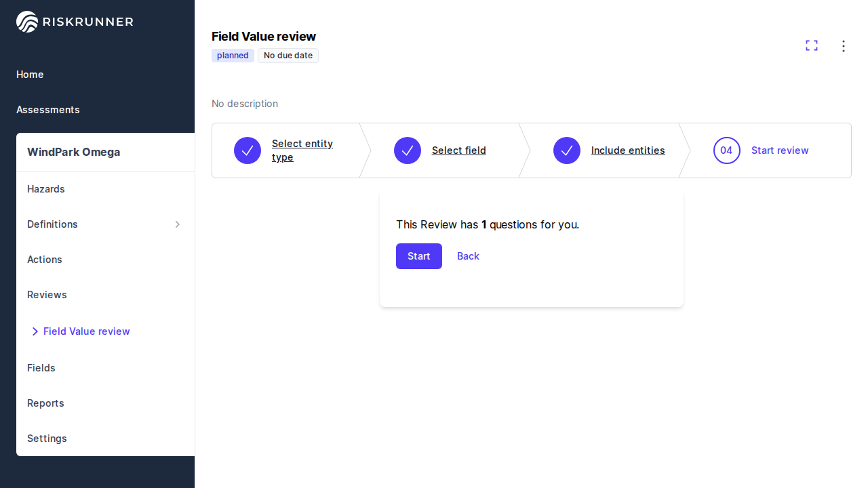Image resolution: width=868 pixels, height=488 pixels.
Task: Click the Include entities checkmark circle
Action: (567, 150)
